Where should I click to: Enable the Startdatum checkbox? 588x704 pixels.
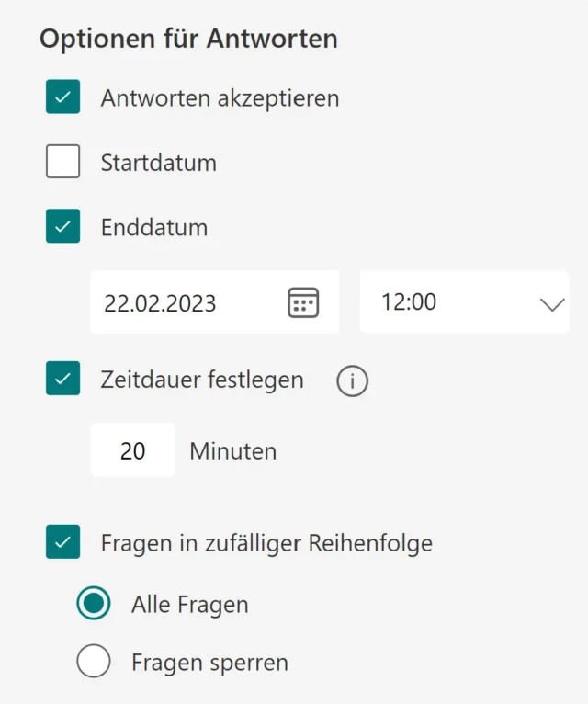click(63, 163)
